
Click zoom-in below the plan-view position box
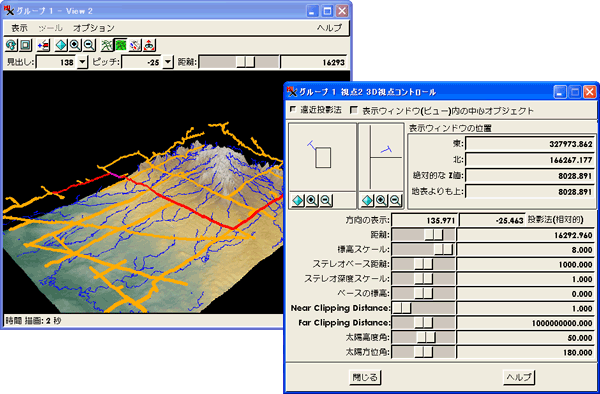point(312,200)
